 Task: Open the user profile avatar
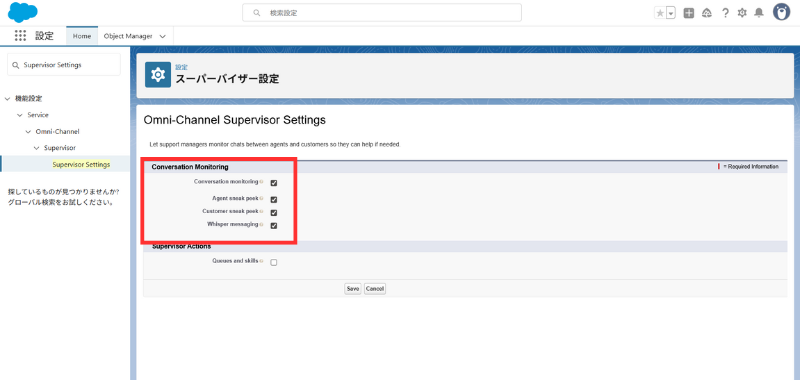(781, 13)
